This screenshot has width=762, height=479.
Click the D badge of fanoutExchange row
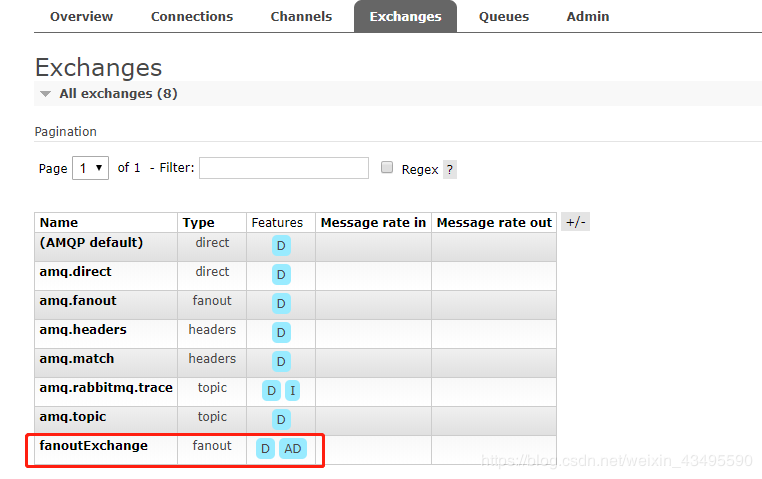pos(265,448)
